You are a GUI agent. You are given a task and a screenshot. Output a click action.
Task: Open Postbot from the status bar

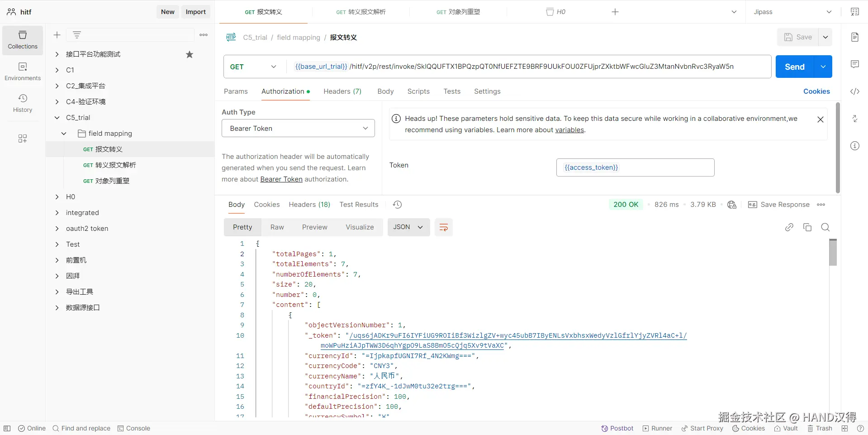617,428
